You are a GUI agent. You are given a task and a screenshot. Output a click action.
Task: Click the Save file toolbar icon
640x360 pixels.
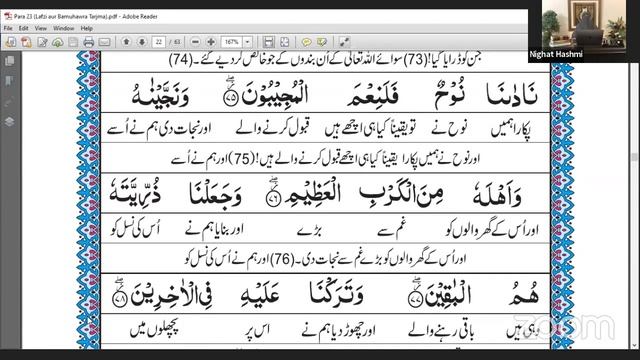(x=73, y=42)
